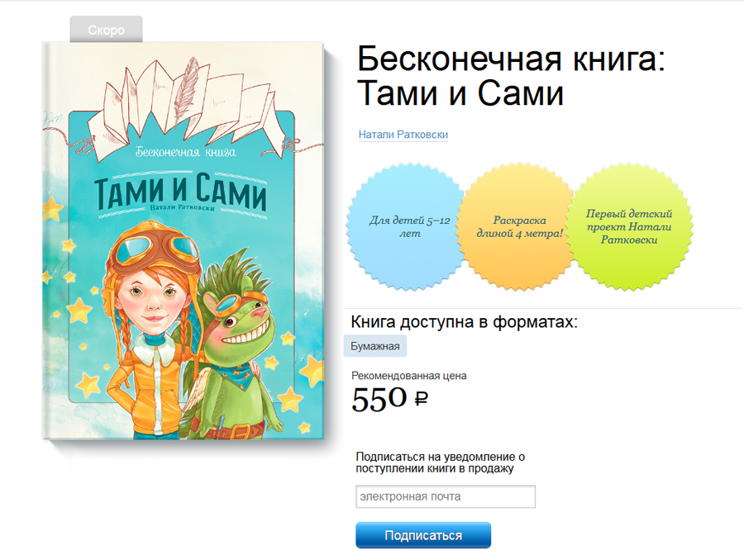Screen dimensions: 744x560
Task: Click the folded paper accordion drawing on cover
Action: [188, 109]
